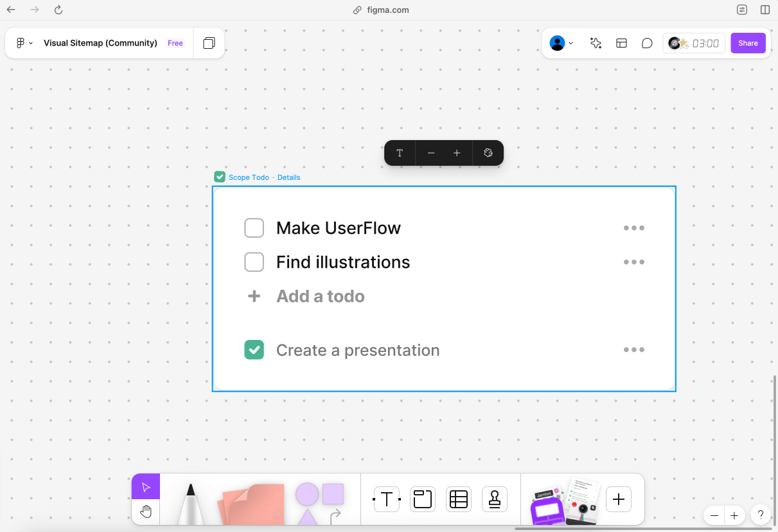
Task: Open the stamp tool
Action: [x=495, y=499]
